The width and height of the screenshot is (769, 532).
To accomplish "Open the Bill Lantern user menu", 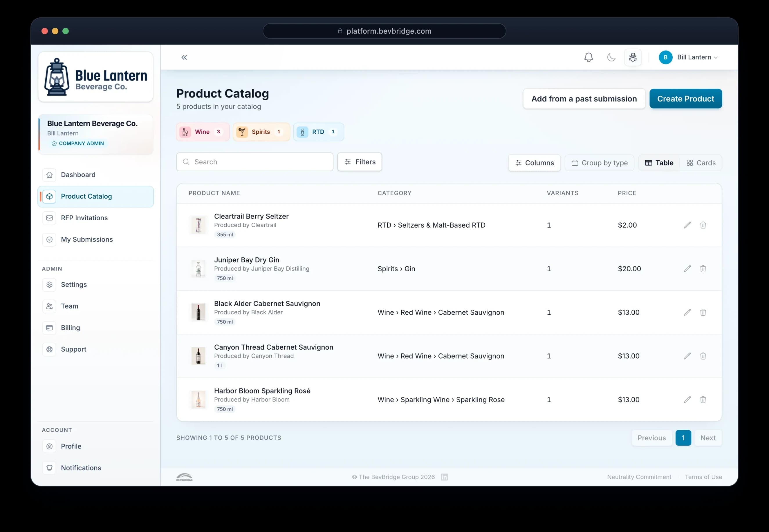I will coord(688,57).
